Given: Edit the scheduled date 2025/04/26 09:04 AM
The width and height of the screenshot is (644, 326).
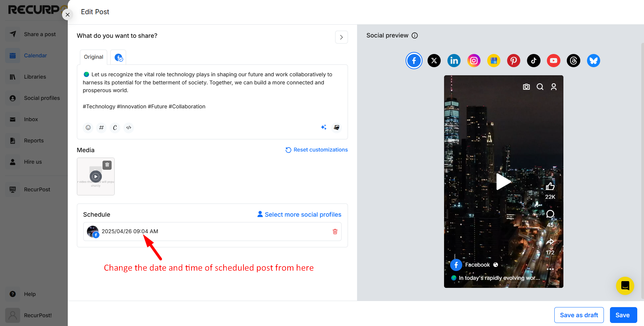Looking at the screenshot, I should [x=130, y=232].
